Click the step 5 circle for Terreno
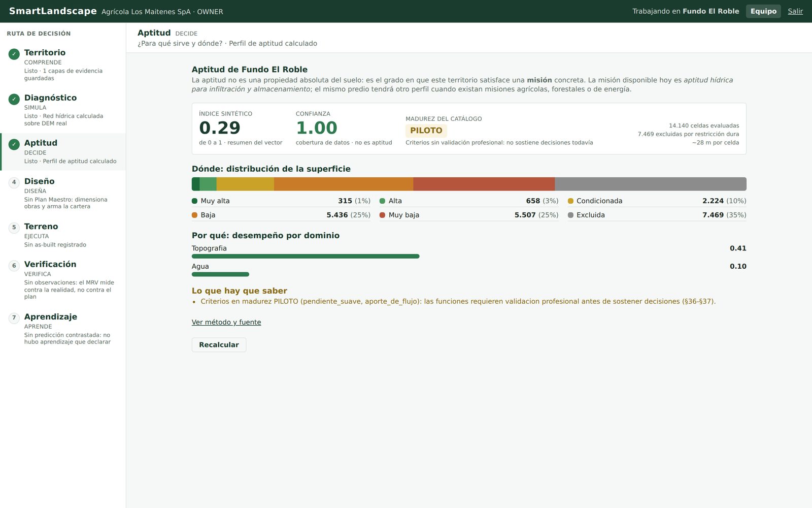This screenshot has width=812, height=508. pos(14,228)
